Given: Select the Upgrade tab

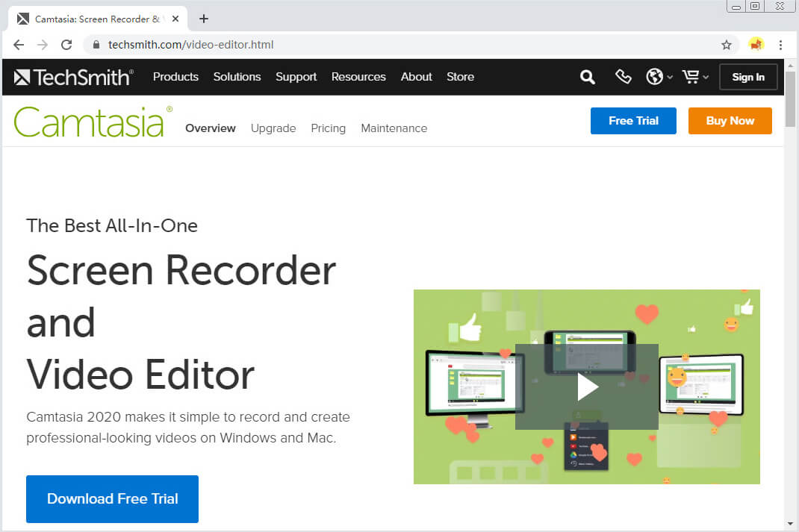Looking at the screenshot, I should coord(273,128).
